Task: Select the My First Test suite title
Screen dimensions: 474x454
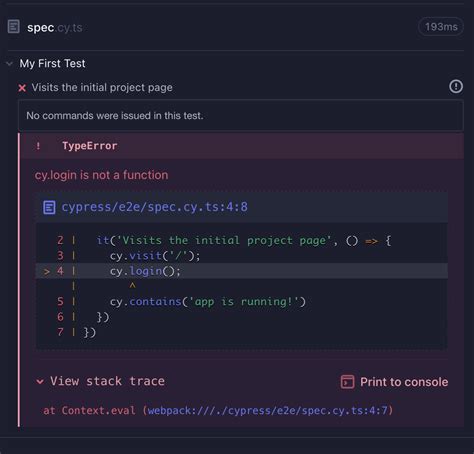Action: click(52, 63)
